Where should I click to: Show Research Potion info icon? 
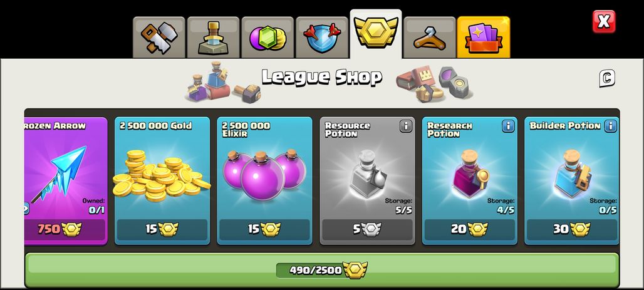508,126
